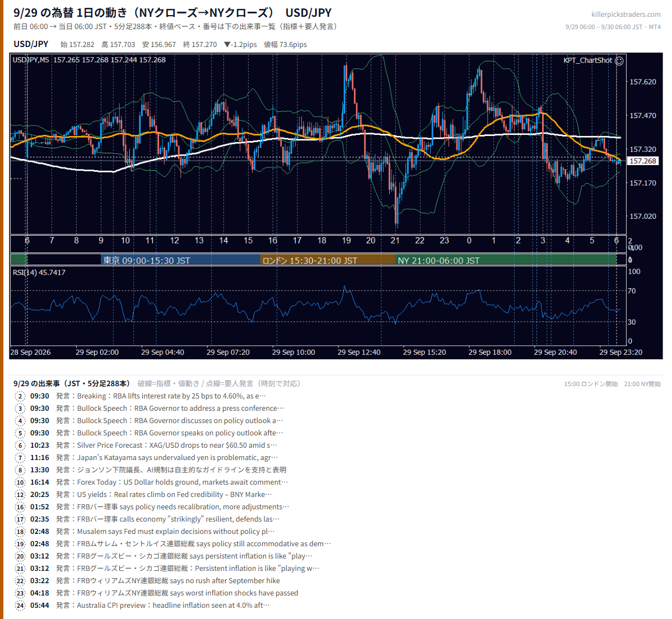Click the current price tag 157.268

coord(642,161)
